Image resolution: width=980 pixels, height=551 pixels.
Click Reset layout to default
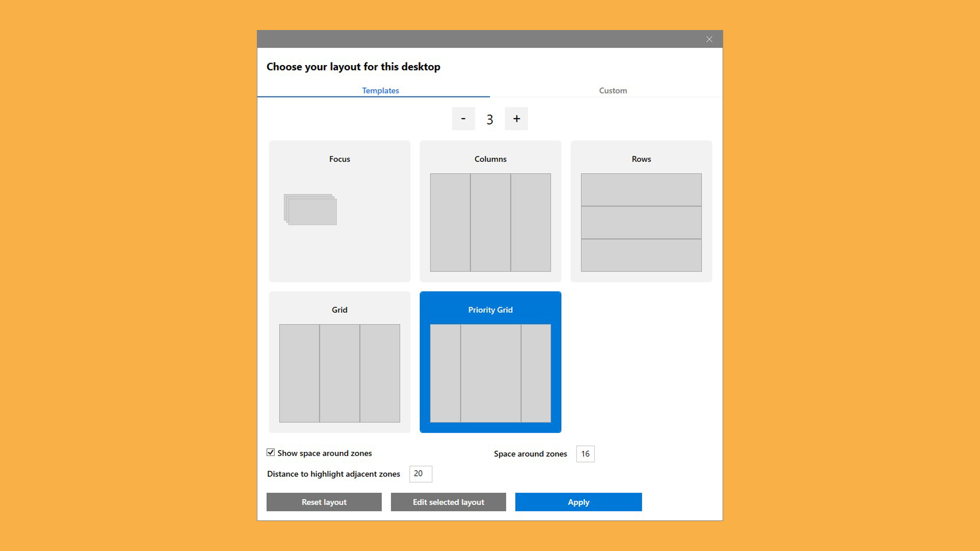[324, 501]
